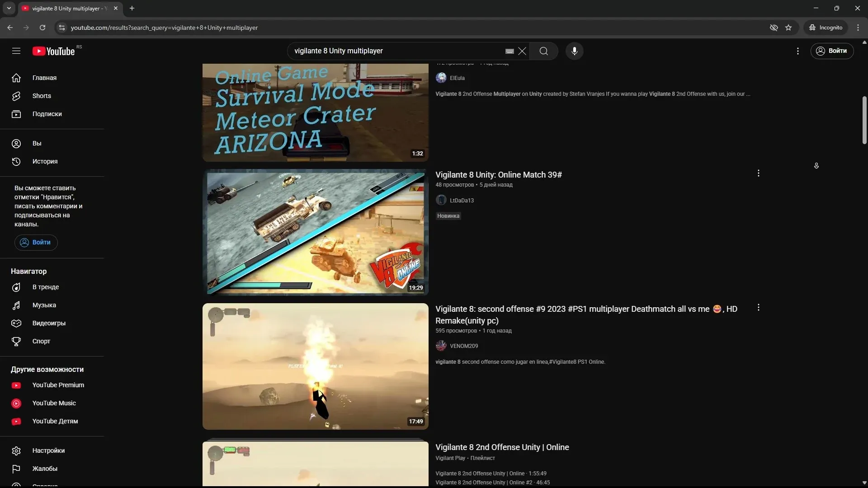The height and width of the screenshot is (488, 868).
Task: View site information icon in address bar
Action: (62, 28)
